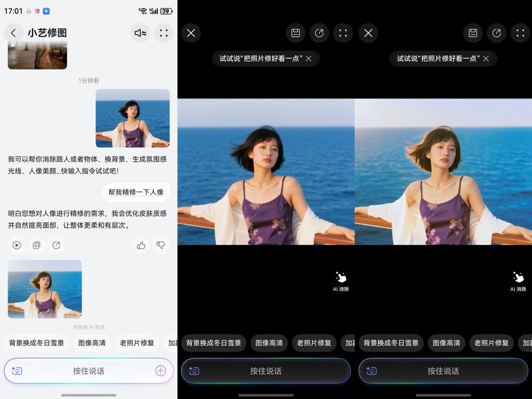The image size is (532, 399).
Task: Select AI 消除 tool in the middle editor panel
Action: click(x=341, y=281)
